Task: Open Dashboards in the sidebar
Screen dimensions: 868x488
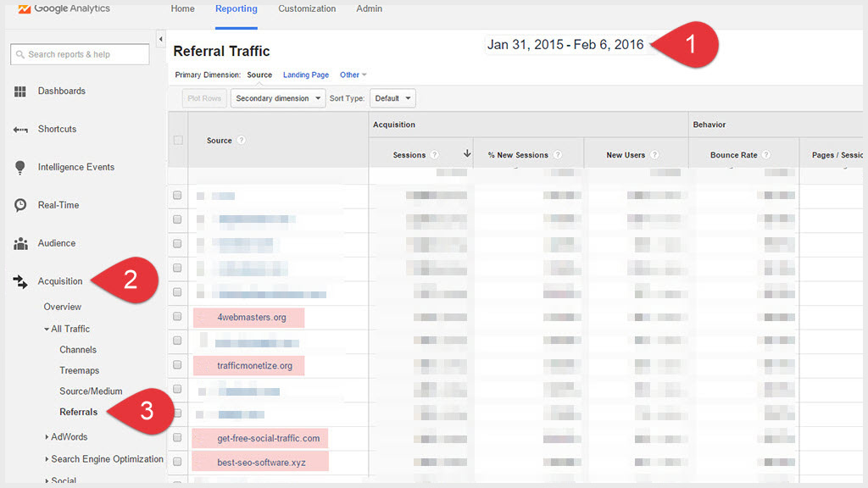Action: 61,91
